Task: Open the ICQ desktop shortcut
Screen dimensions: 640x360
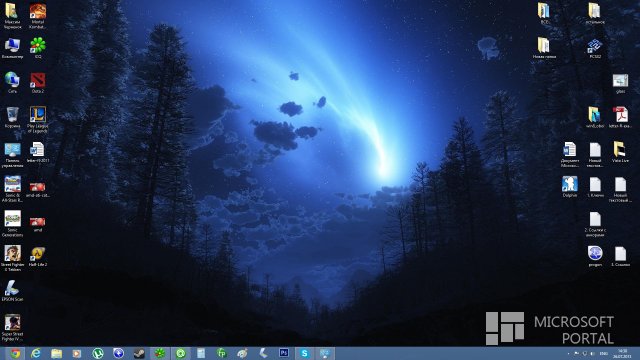Action: pyautogui.click(x=38, y=48)
